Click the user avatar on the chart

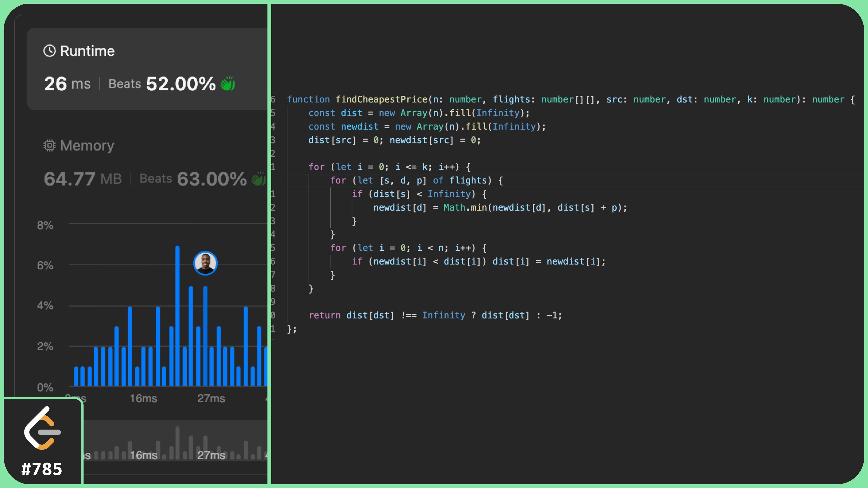coord(205,263)
